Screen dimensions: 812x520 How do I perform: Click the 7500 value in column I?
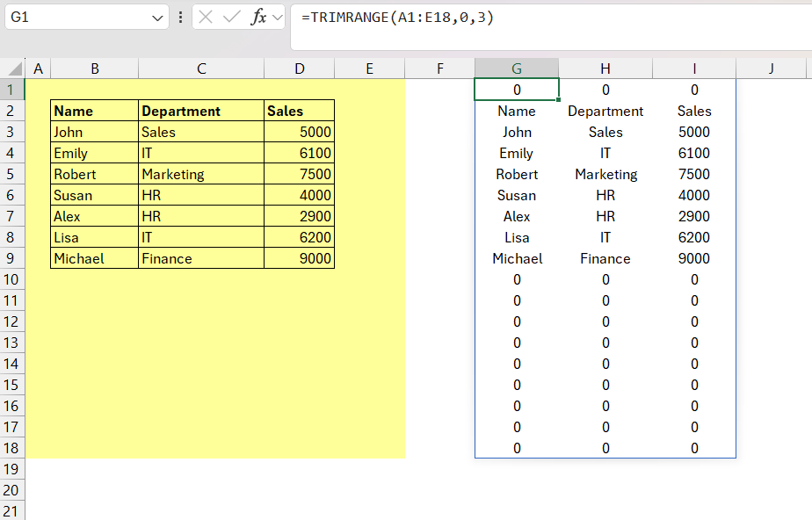pos(693,174)
